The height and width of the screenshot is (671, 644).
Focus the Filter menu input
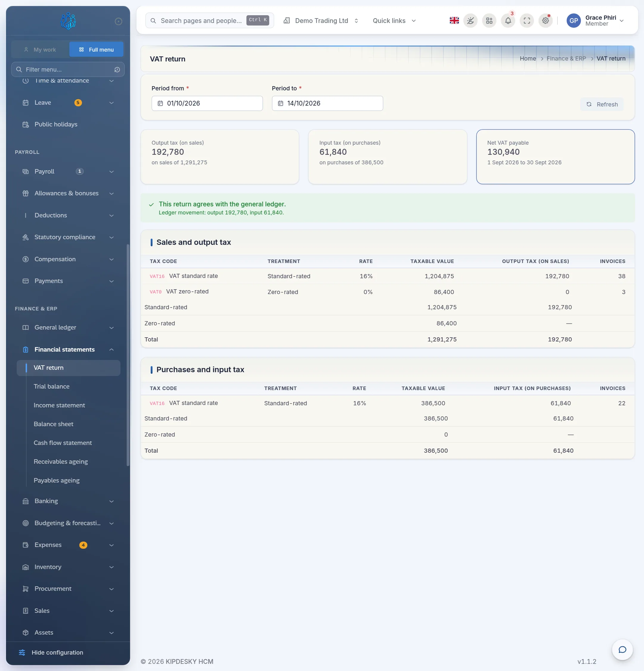[68, 69]
